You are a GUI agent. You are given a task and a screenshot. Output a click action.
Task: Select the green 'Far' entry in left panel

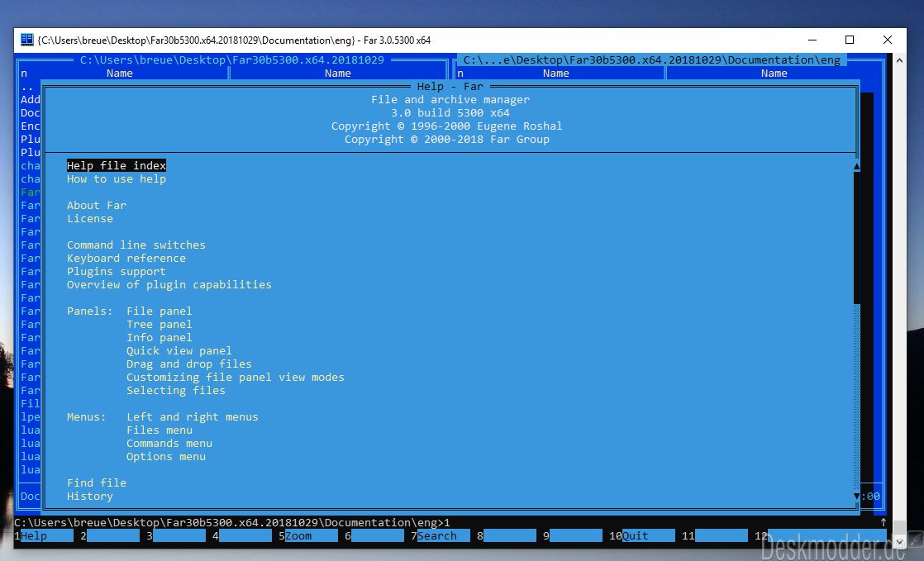31,193
